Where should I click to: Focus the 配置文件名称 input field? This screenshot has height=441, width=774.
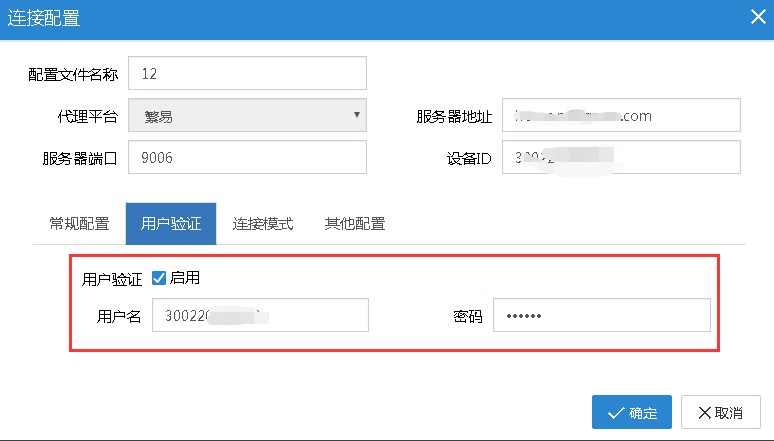[x=248, y=73]
